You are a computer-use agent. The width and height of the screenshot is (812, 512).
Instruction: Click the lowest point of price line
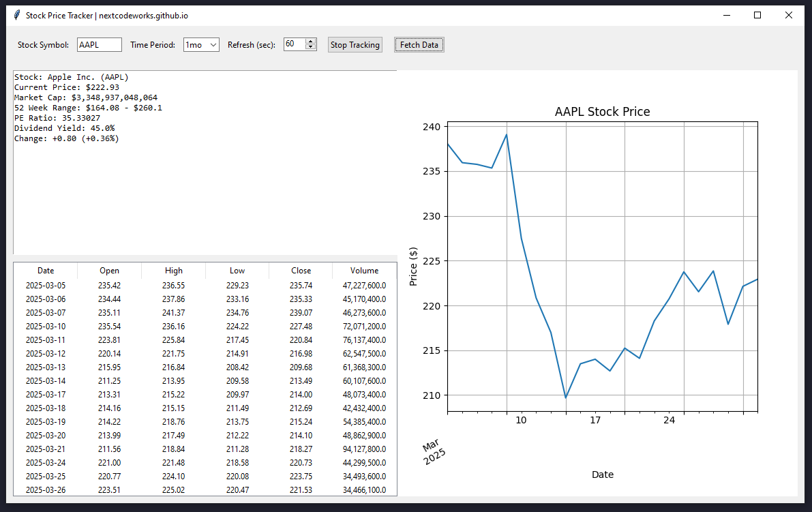click(565, 397)
